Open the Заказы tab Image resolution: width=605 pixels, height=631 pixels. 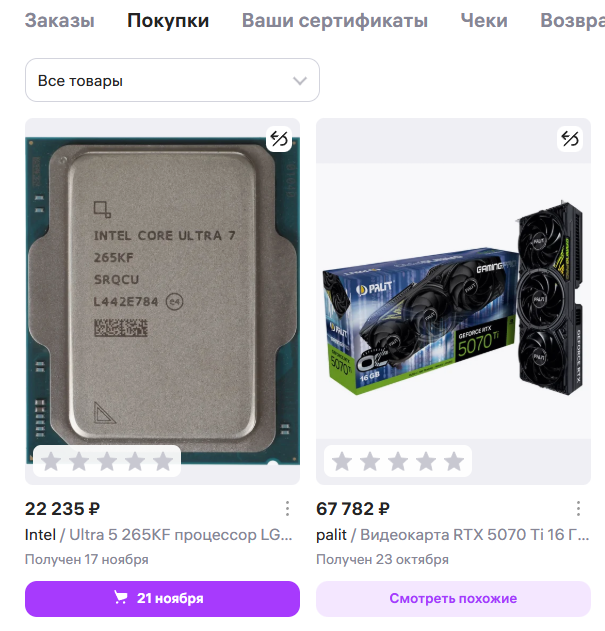pos(60,21)
